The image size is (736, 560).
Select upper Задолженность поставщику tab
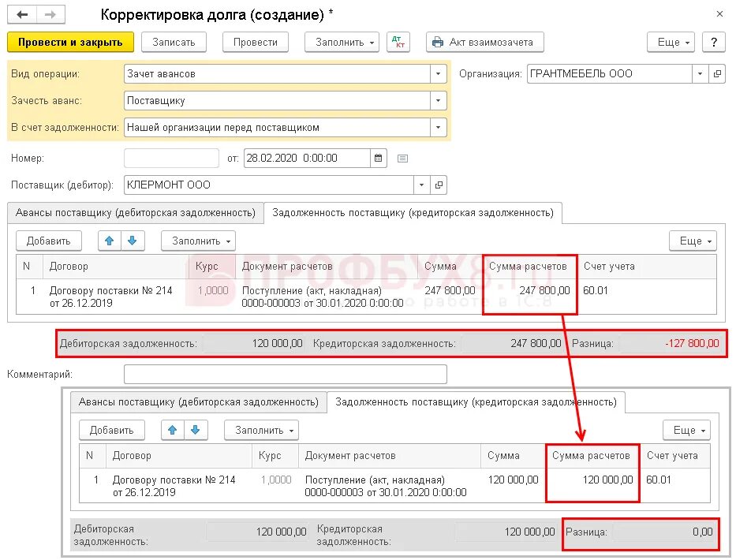[413, 213]
